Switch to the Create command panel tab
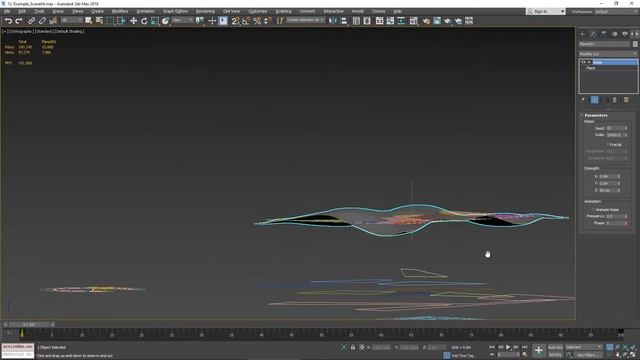 pos(582,34)
